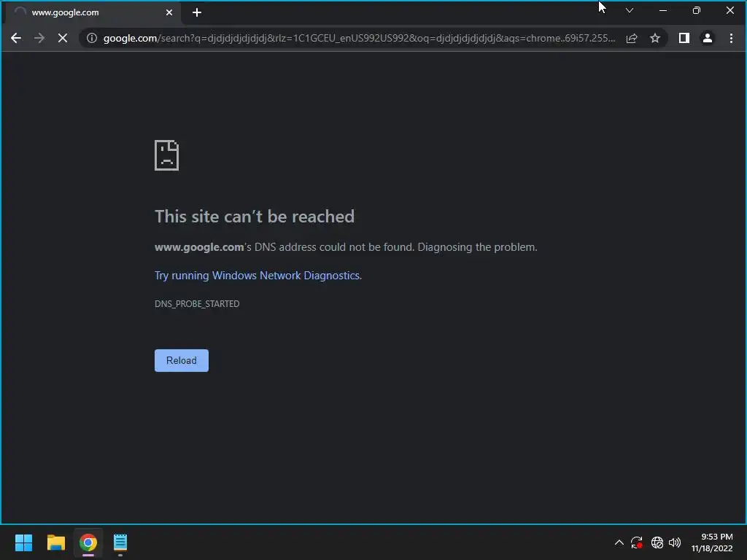This screenshot has width=747, height=560.
Task: Click the sync status tray icon
Action: [x=637, y=542]
